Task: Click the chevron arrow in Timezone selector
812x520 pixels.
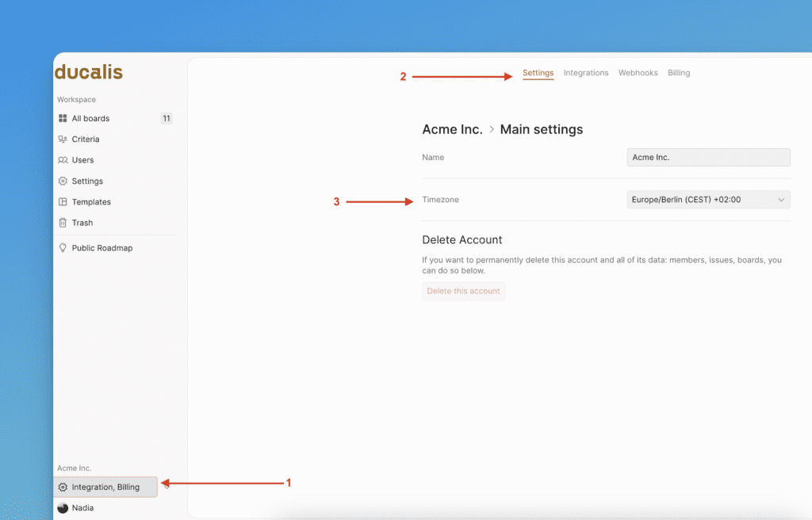Action: click(780, 200)
